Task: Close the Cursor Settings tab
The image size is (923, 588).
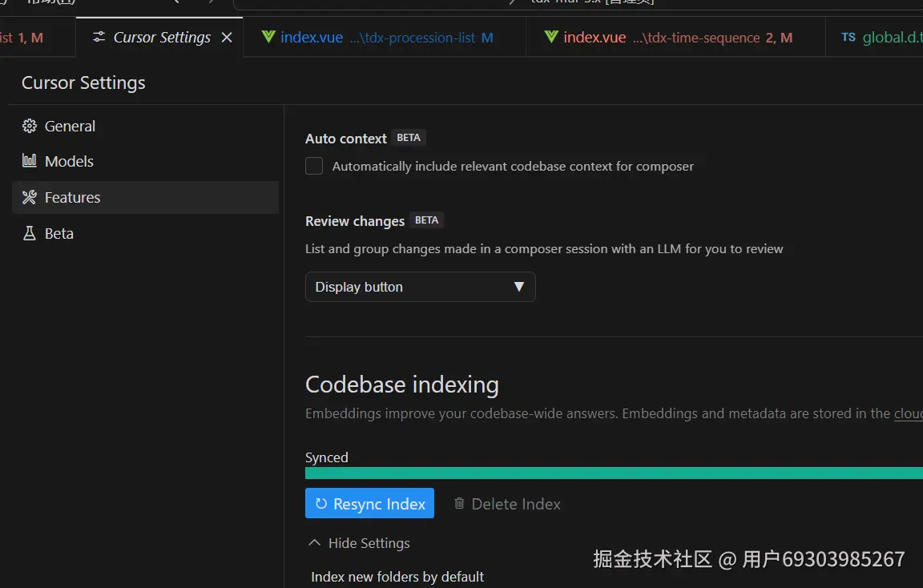Action: click(x=227, y=37)
